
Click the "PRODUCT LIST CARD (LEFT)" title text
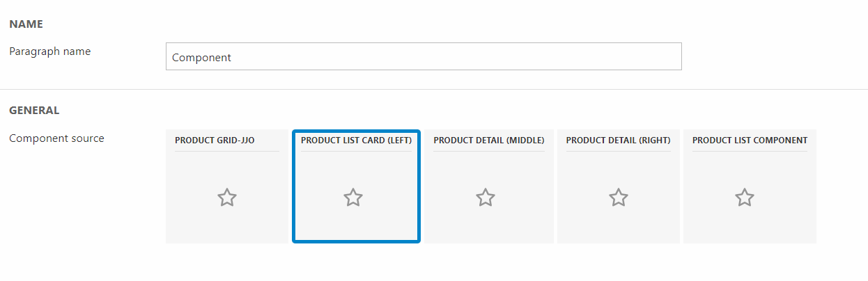point(356,140)
